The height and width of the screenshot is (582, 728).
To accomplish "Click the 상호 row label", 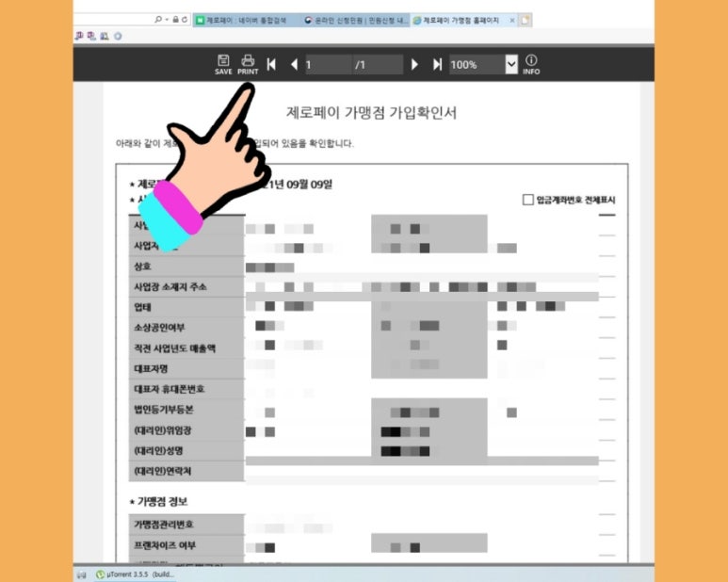I will click(142, 267).
